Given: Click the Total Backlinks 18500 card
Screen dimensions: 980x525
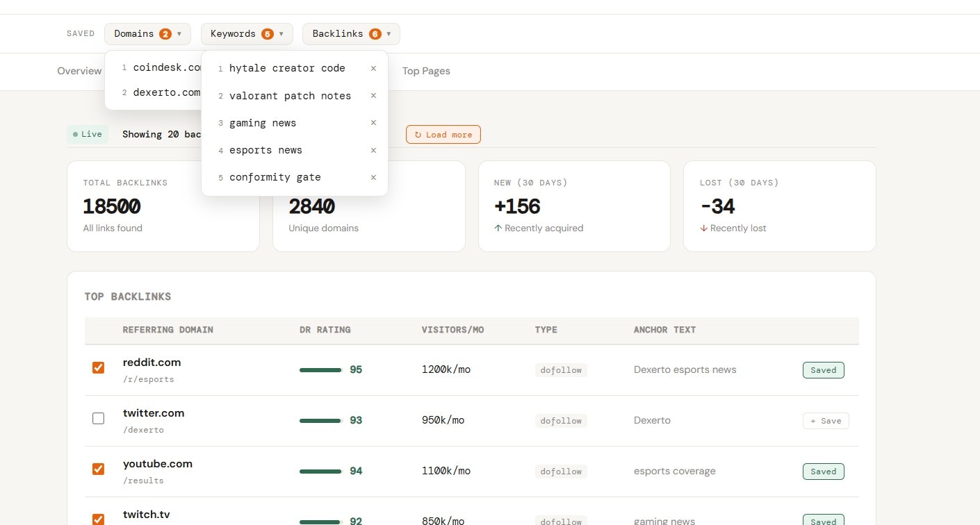Looking at the screenshot, I should coord(163,206).
